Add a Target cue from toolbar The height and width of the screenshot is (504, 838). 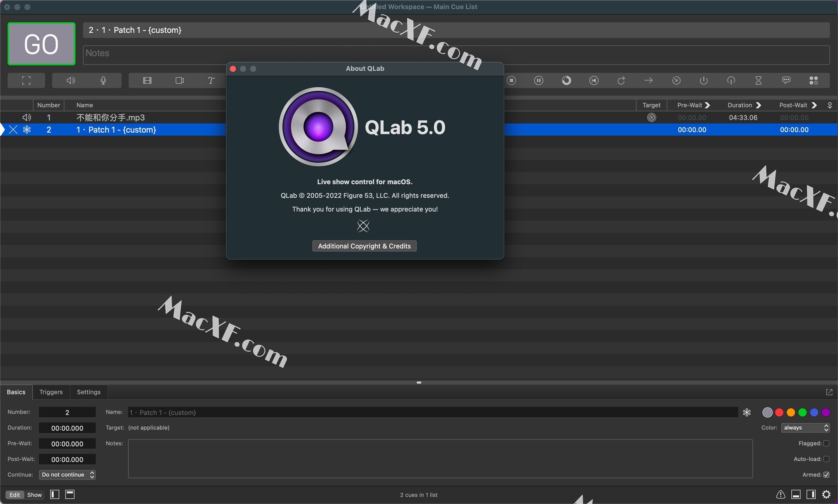(x=676, y=80)
